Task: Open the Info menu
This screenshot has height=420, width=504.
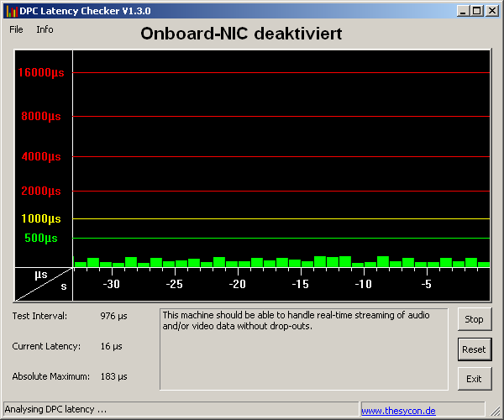Action: tap(45, 29)
